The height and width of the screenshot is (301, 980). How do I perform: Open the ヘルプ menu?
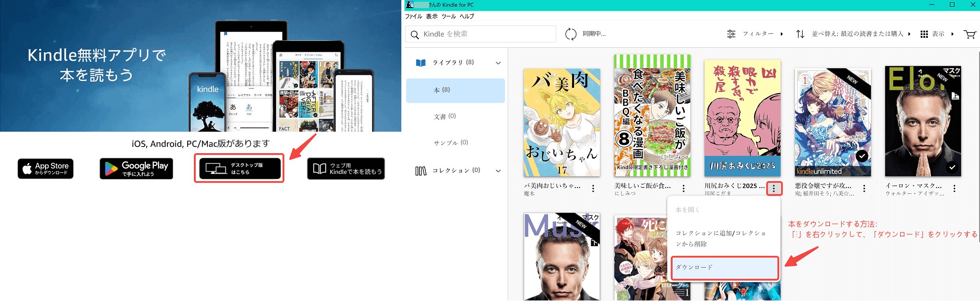pyautogui.click(x=467, y=16)
